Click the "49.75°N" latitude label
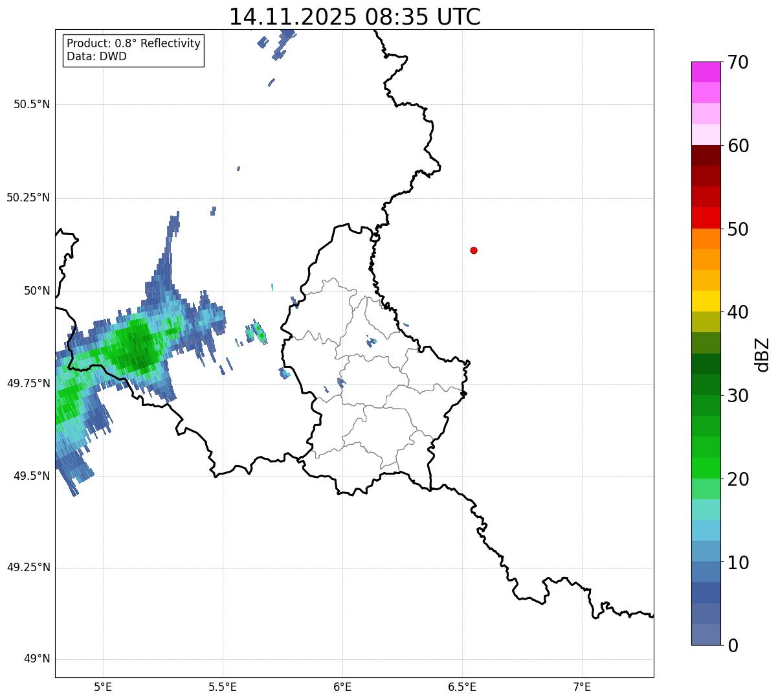Image resolution: width=778 pixels, height=700 pixels. [28, 383]
